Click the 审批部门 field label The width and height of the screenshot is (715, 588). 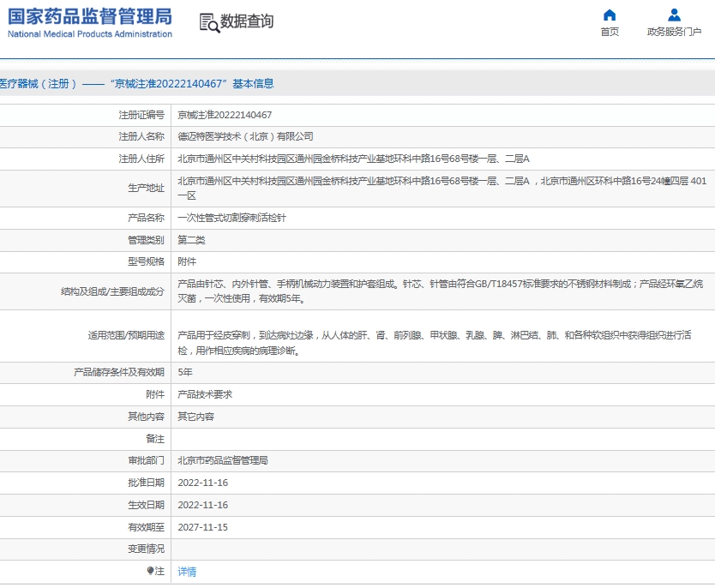click(146, 461)
